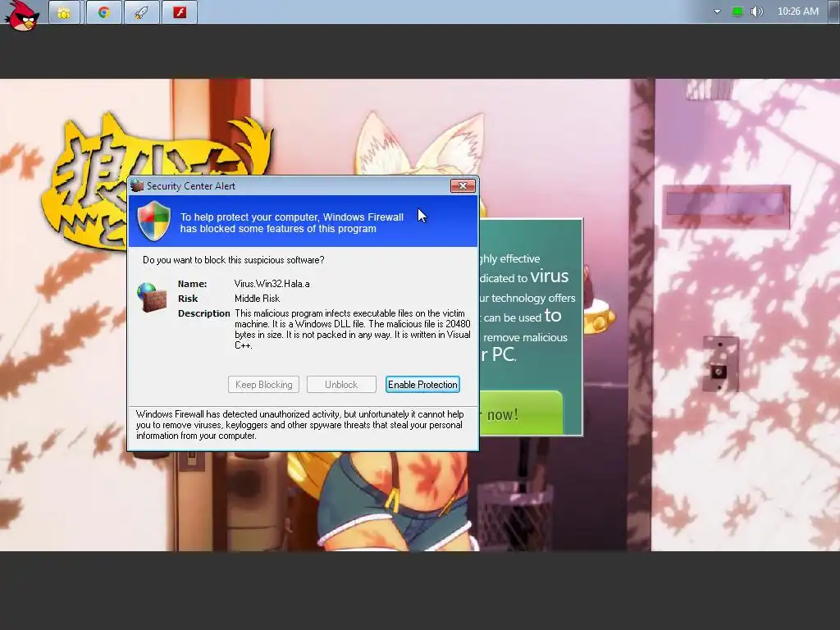Image resolution: width=840 pixels, height=630 pixels.
Task: Open the Angry Birds start icon
Action: tap(22, 15)
